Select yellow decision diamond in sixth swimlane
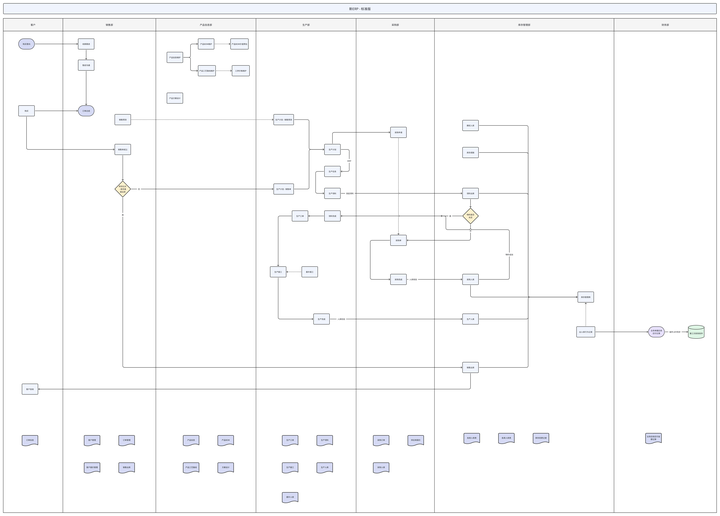 [470, 216]
